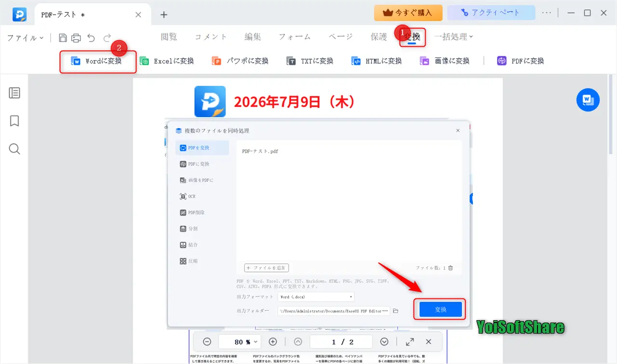Undo the last action

(92, 38)
